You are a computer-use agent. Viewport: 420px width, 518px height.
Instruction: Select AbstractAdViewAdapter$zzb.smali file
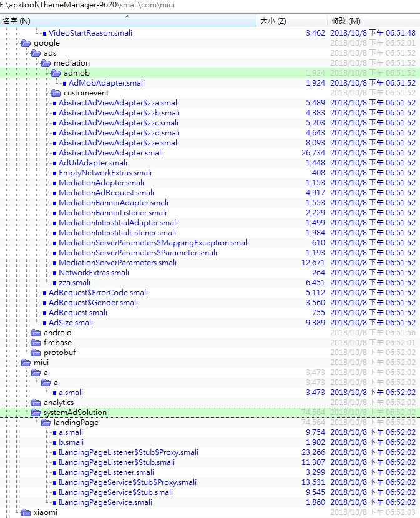[119, 113]
